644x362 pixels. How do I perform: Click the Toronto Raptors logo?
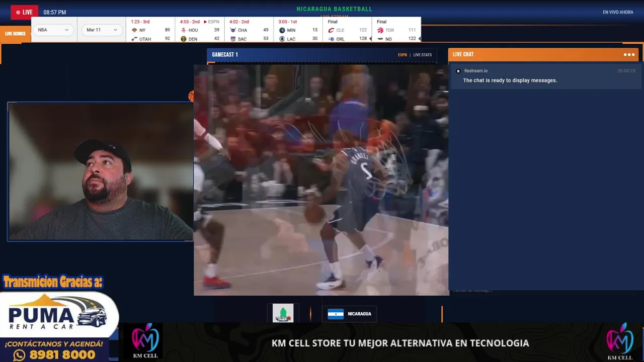tap(380, 30)
